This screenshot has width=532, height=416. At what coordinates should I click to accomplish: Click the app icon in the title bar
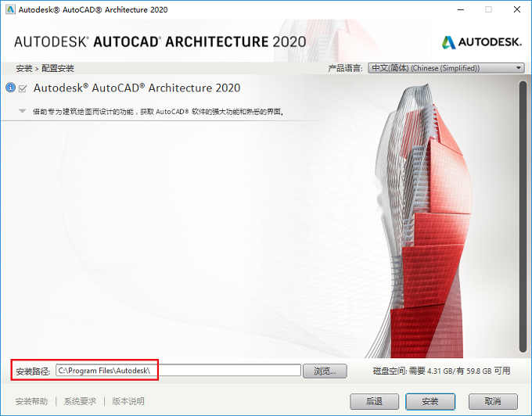[x=10, y=9]
